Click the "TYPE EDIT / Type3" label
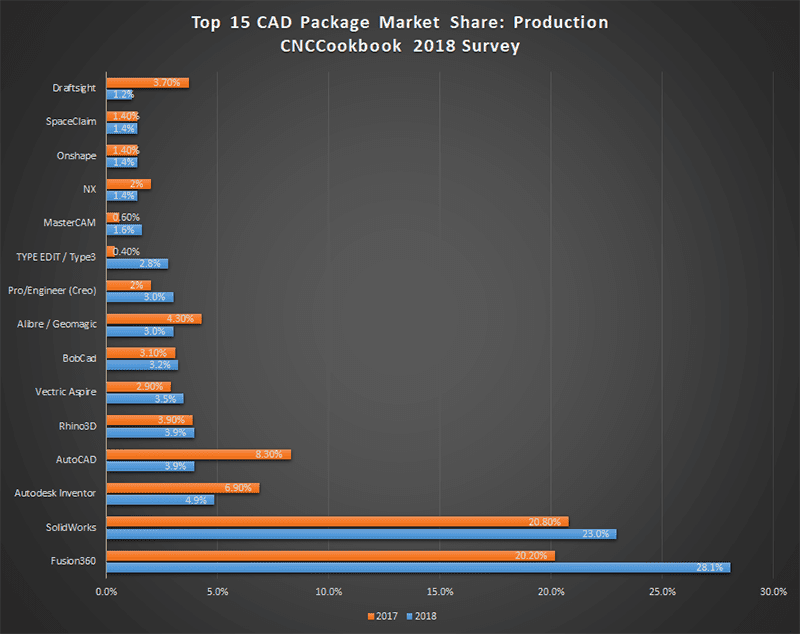 tap(56, 257)
